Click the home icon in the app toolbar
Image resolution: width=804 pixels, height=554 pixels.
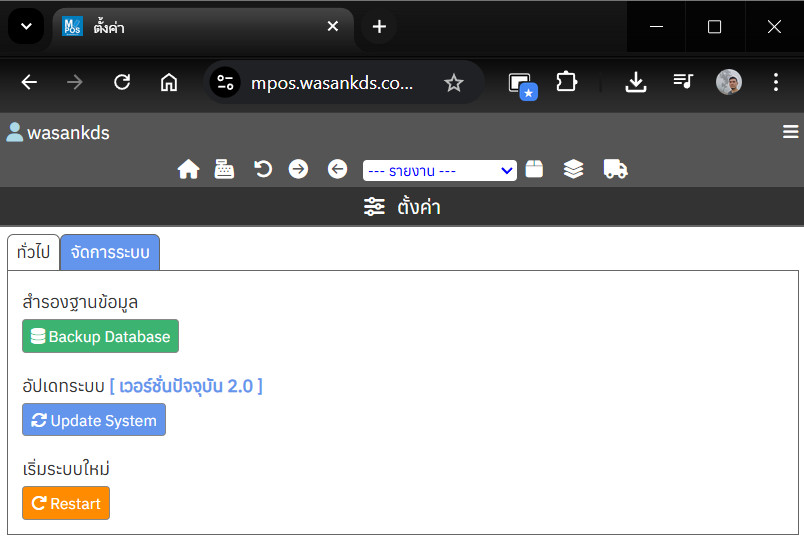(x=188, y=170)
